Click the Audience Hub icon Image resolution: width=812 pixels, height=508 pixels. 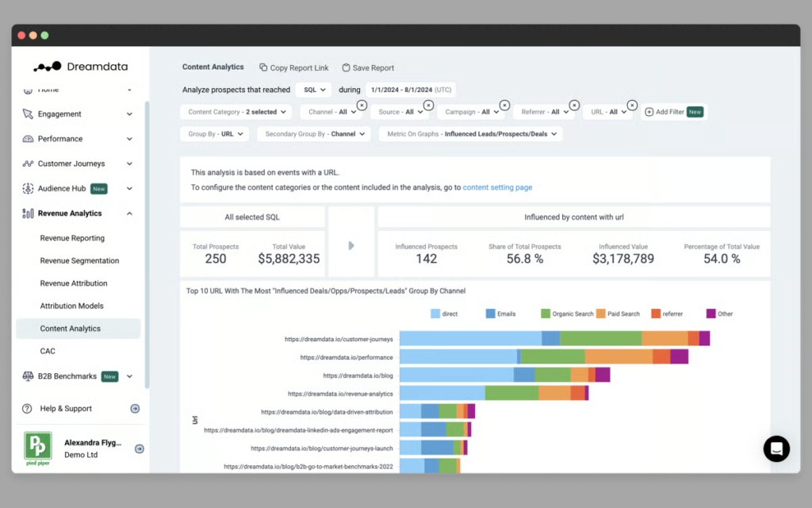(28, 188)
